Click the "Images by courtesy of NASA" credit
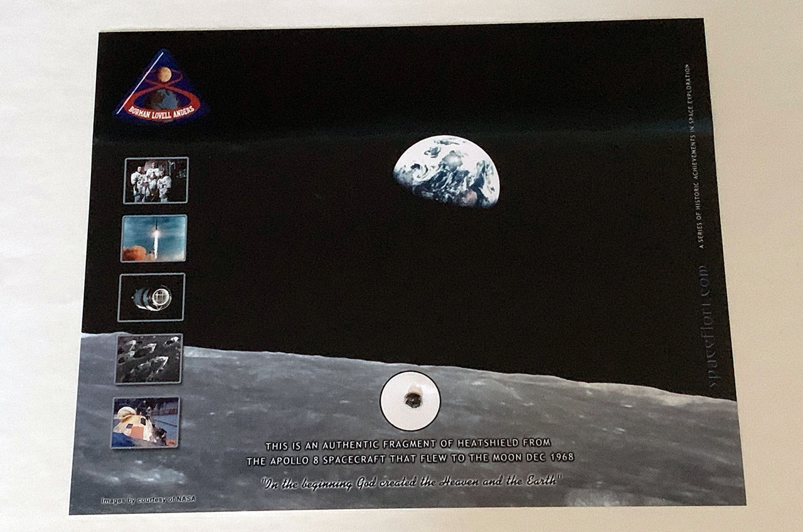803x532 pixels. tap(148, 499)
